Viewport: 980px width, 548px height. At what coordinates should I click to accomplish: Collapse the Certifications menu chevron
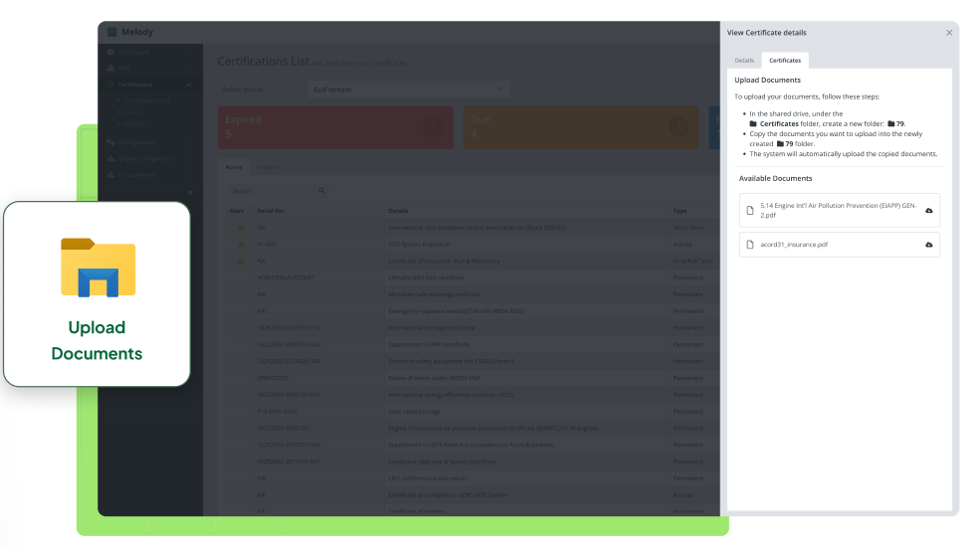(189, 85)
